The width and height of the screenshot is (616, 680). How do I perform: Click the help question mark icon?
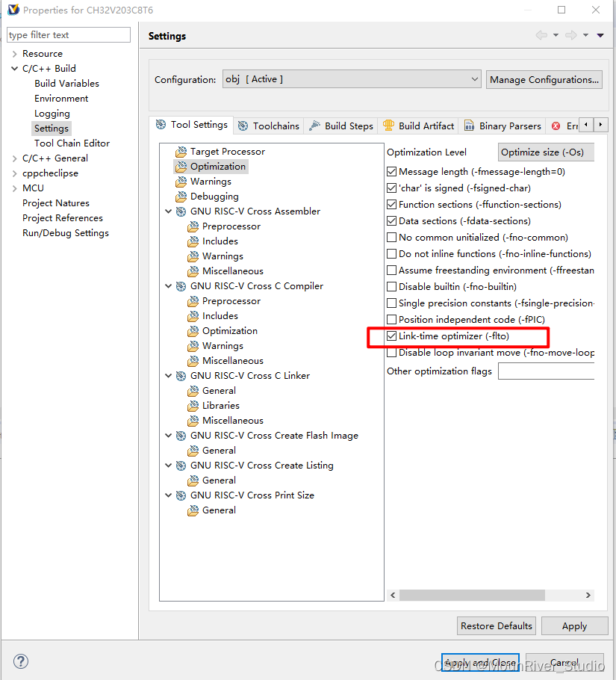click(20, 661)
